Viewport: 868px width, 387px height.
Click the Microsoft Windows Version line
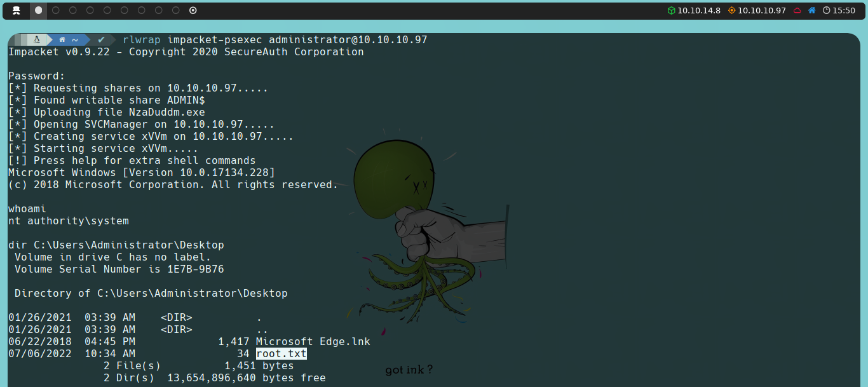(x=142, y=172)
